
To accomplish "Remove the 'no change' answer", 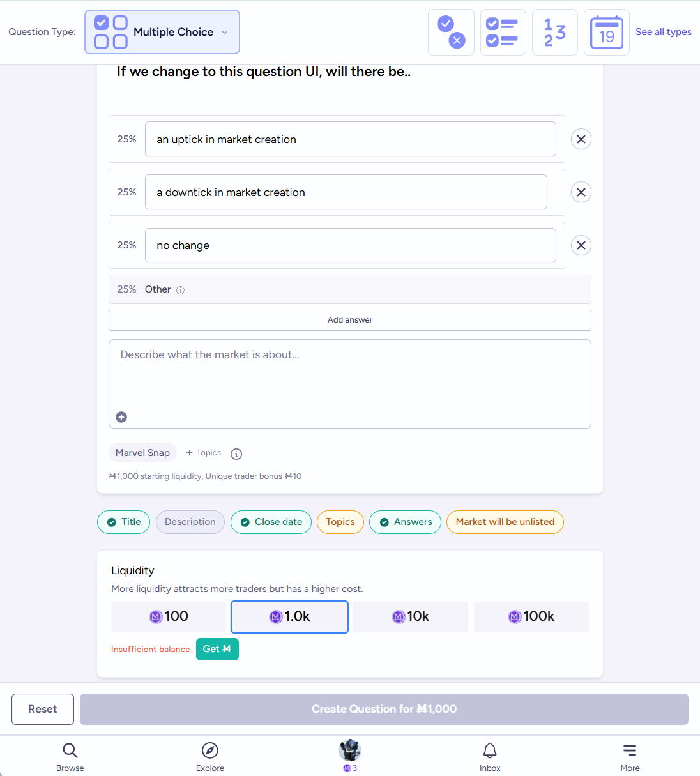I will 581,245.
